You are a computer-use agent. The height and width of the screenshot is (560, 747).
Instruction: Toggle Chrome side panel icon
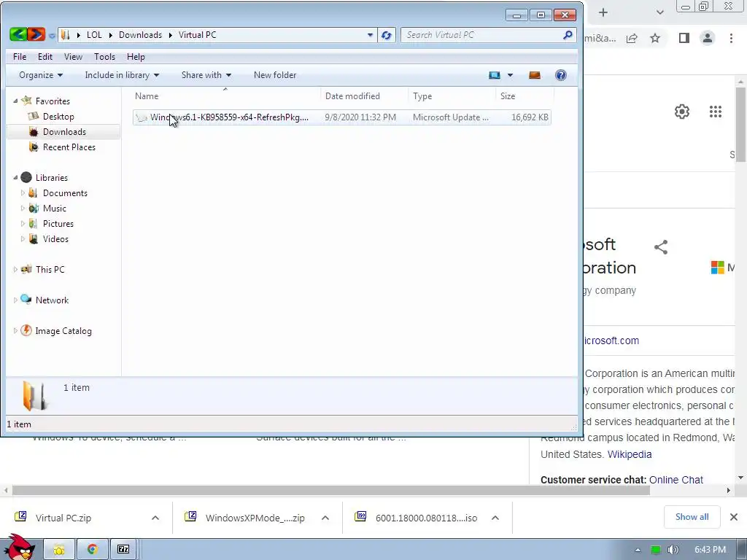pyautogui.click(x=684, y=38)
